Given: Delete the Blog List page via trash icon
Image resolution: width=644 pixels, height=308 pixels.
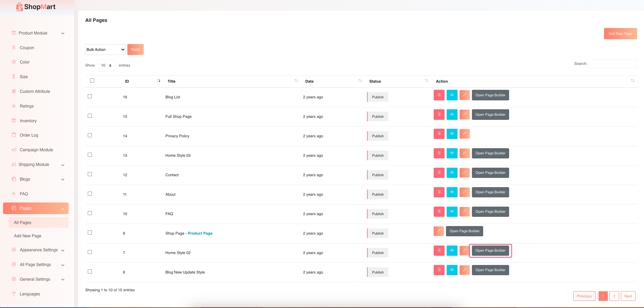Looking at the screenshot, I should (x=439, y=95).
